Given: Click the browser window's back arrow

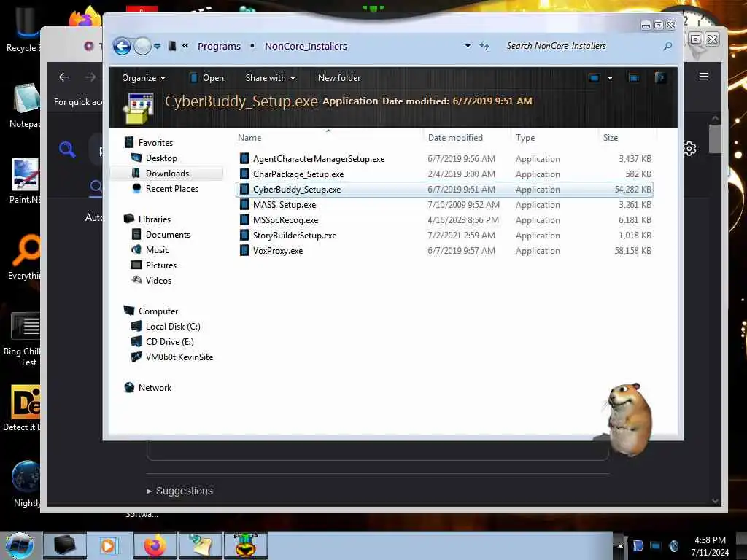Looking at the screenshot, I should pyautogui.click(x=64, y=77).
